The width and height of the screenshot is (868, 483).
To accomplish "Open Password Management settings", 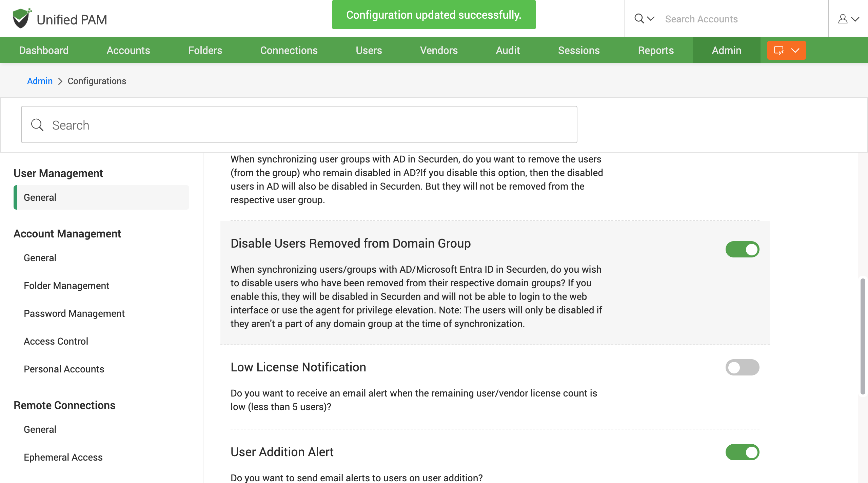I will [x=74, y=313].
